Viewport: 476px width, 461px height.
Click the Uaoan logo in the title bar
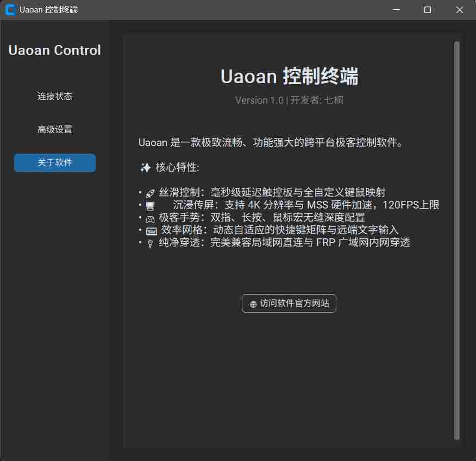(x=9, y=9)
